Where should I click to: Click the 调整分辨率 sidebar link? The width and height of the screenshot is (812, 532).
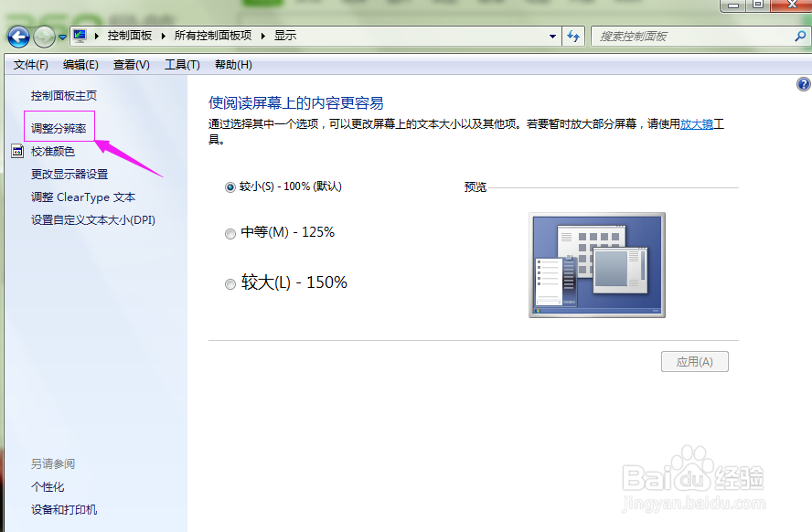point(59,125)
